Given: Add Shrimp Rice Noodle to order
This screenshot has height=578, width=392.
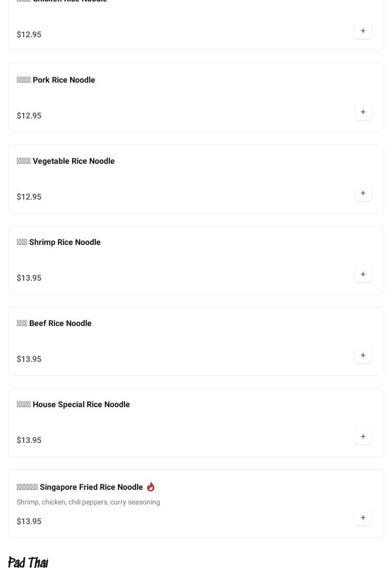Looking at the screenshot, I should pyautogui.click(x=363, y=275).
